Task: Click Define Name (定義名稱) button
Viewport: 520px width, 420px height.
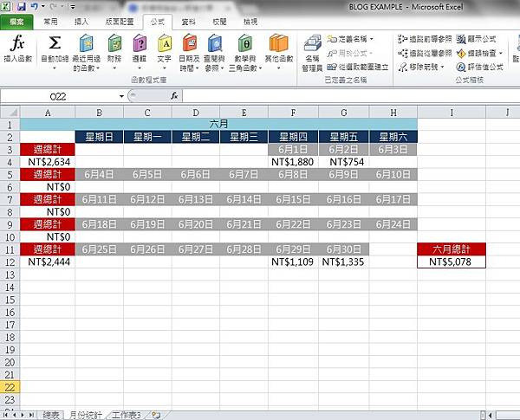Action: coord(347,39)
